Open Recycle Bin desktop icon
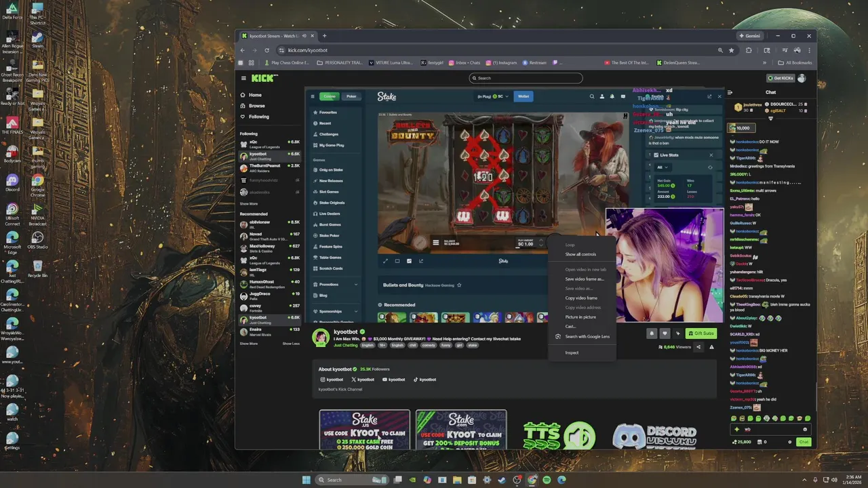The height and width of the screenshot is (488, 868). (x=37, y=268)
